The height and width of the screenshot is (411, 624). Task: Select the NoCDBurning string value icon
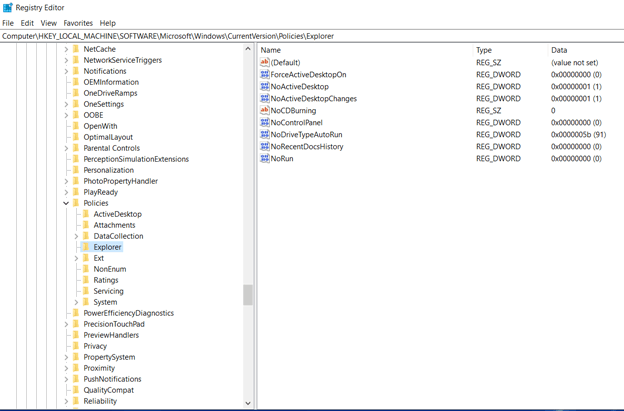tap(265, 110)
